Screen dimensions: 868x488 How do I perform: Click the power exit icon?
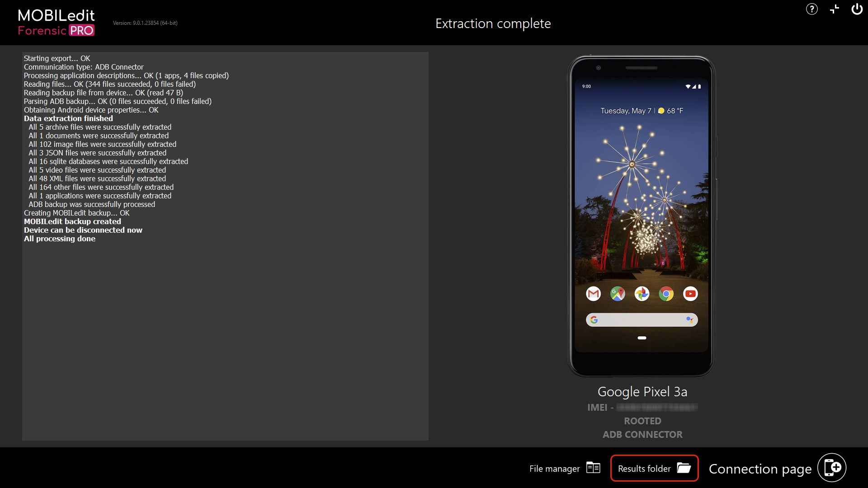857,9
